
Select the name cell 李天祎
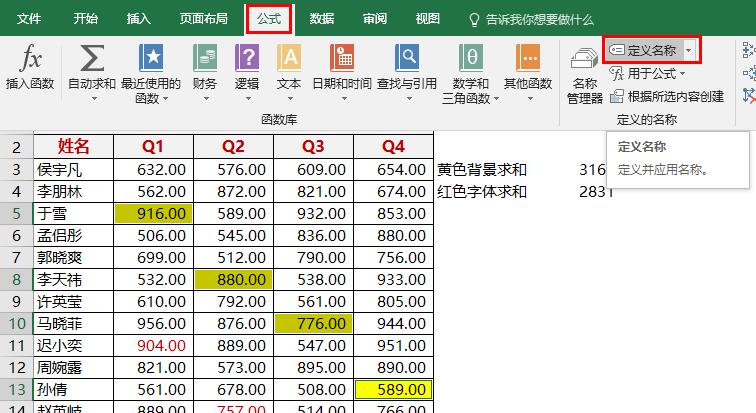coord(73,280)
